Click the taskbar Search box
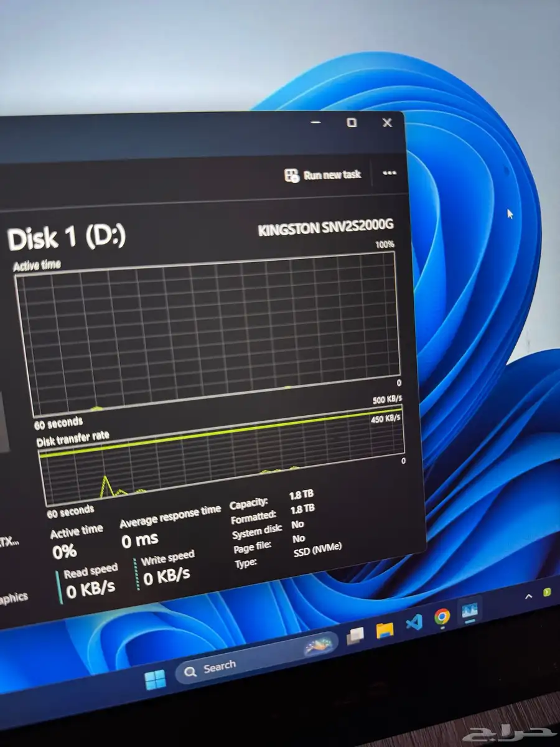This screenshot has width=560, height=747. pos(256,660)
